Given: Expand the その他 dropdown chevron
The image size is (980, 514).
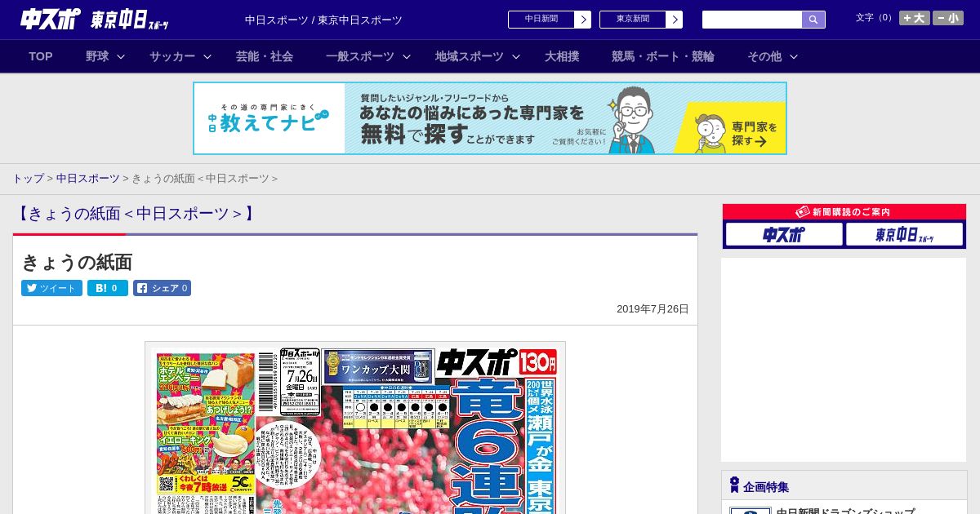Looking at the screenshot, I should pyautogui.click(x=794, y=56).
